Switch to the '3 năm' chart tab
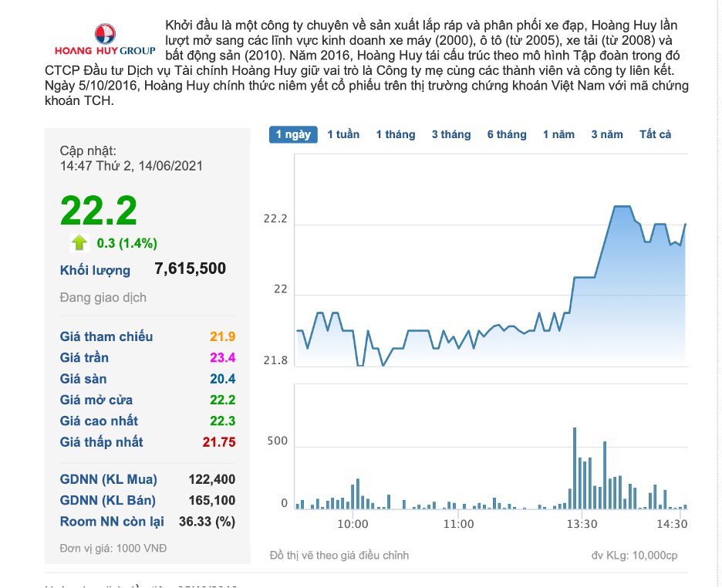 click(607, 134)
